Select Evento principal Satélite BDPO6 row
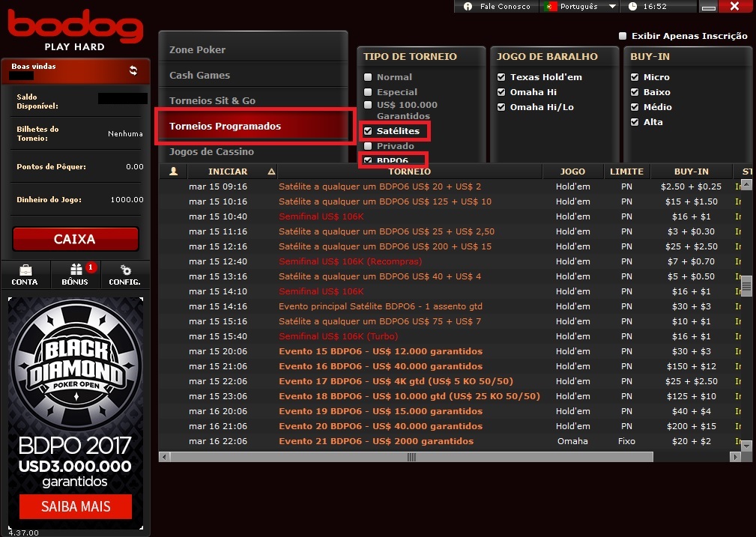The image size is (756, 537). point(450,306)
